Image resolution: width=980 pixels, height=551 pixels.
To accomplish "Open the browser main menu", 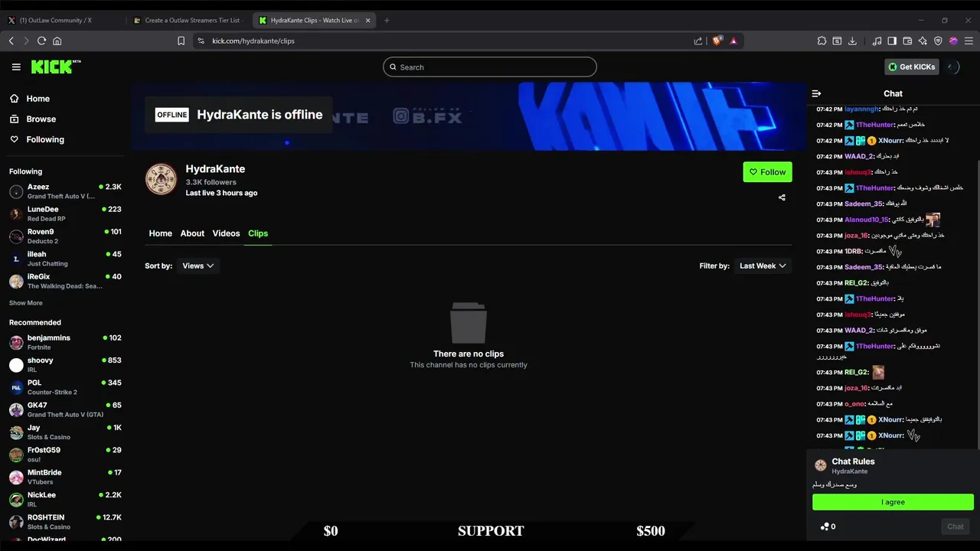I will click(x=969, y=41).
